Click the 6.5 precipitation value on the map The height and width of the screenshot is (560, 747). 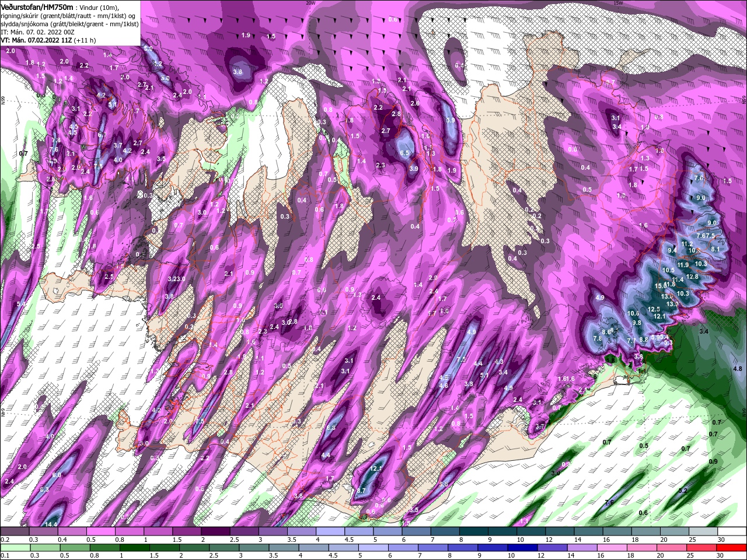[x=405, y=153]
